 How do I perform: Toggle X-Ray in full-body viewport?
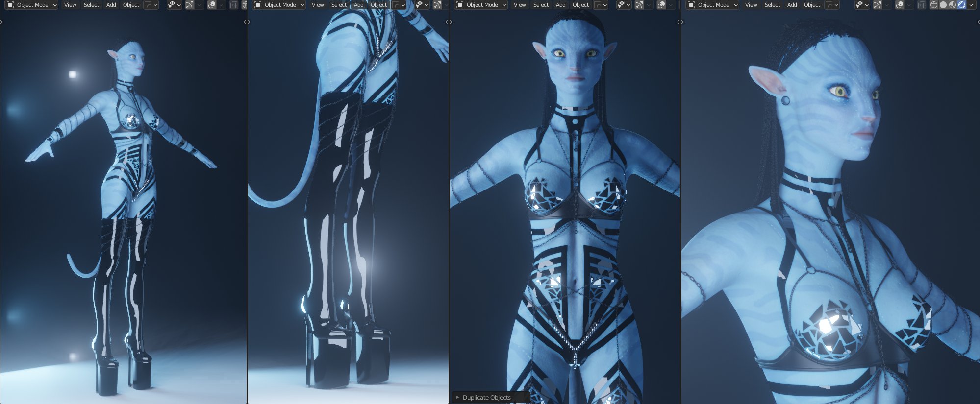[x=234, y=5]
